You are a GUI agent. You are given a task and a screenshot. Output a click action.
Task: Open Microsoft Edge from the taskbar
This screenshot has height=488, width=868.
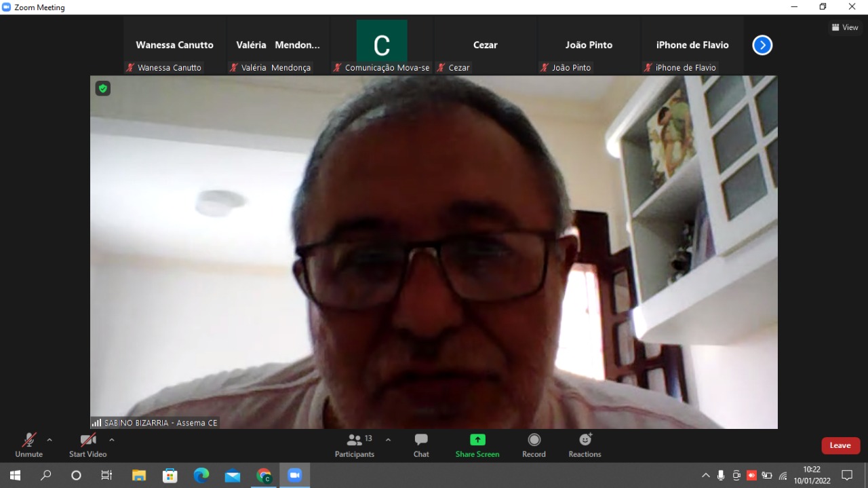201,475
